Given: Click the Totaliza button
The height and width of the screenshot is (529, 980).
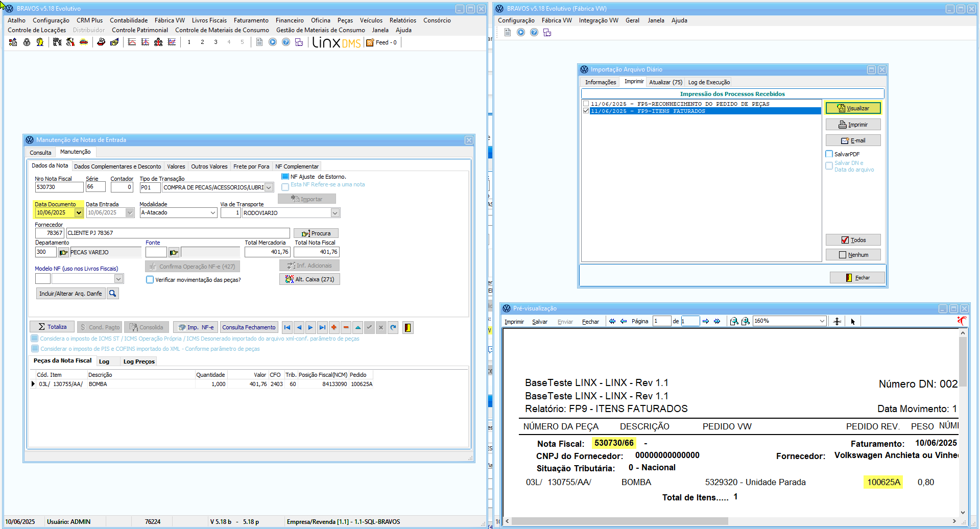Looking at the screenshot, I should [x=52, y=327].
